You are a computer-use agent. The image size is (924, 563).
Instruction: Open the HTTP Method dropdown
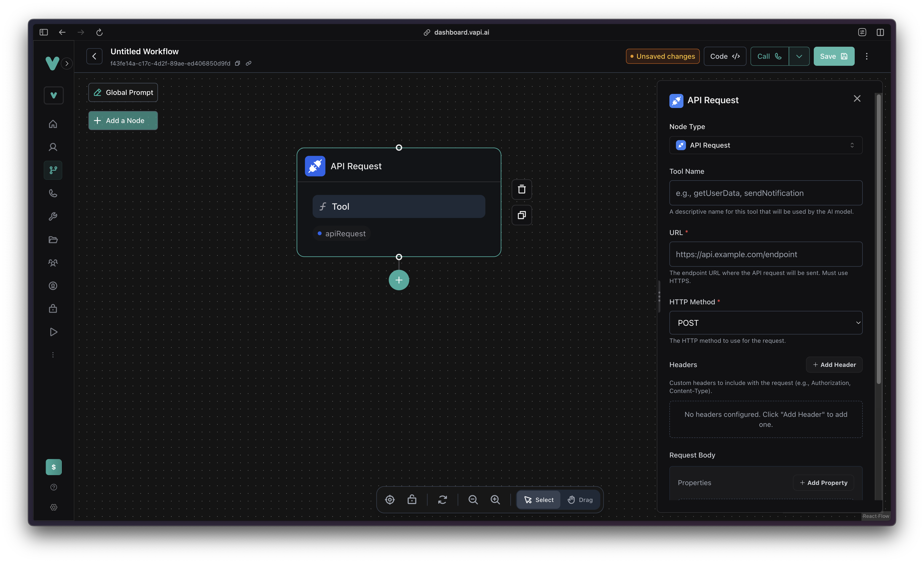[x=765, y=323]
